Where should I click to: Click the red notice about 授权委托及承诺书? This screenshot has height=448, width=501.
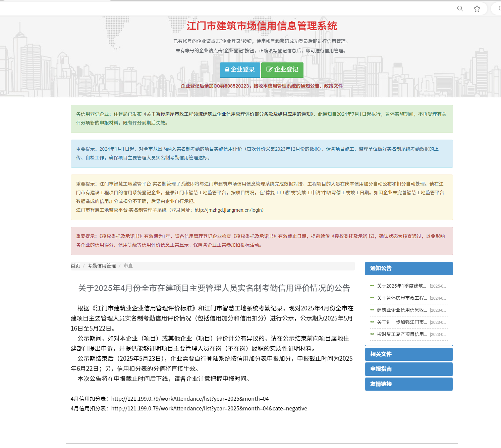click(x=262, y=241)
